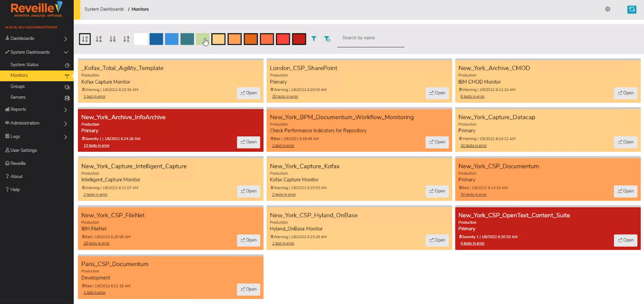Toggle the white status color filter
The width and height of the screenshot is (644, 304).
[x=141, y=39]
